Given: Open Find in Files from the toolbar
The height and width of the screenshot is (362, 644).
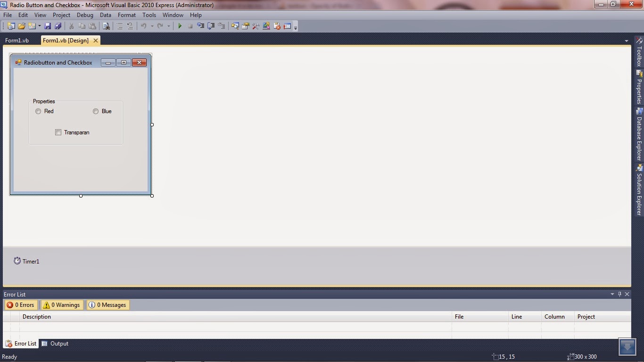Looking at the screenshot, I should (x=106, y=26).
